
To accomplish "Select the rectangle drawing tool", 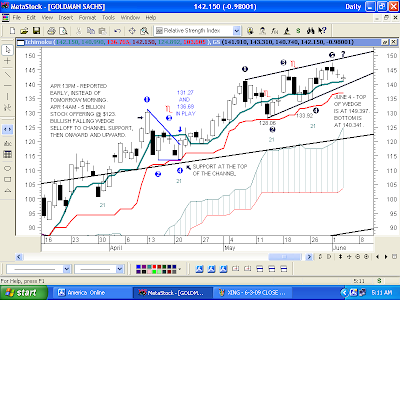I will tap(8, 179).
